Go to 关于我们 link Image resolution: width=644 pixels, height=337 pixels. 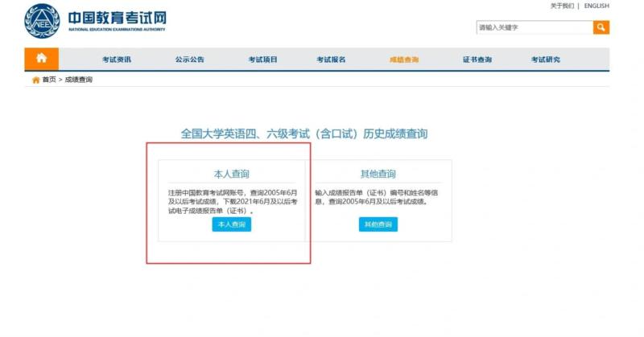tap(562, 6)
